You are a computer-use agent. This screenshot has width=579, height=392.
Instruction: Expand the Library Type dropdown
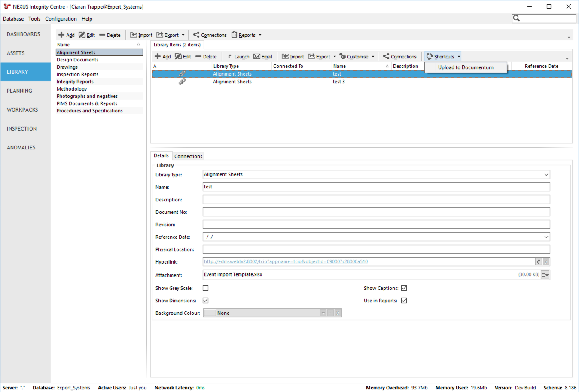(x=546, y=175)
